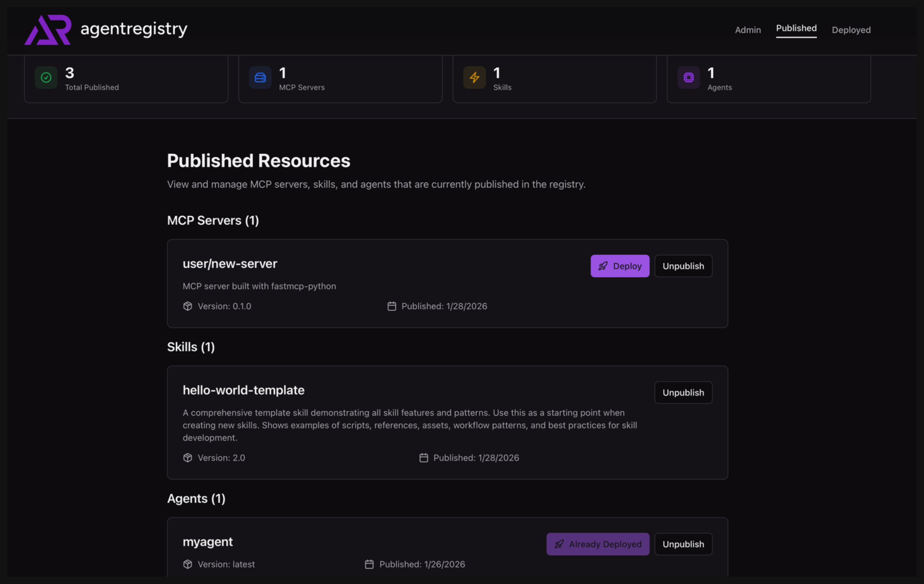Click the purple chip Agents icon
This screenshot has height=584, width=924.
[688, 77]
